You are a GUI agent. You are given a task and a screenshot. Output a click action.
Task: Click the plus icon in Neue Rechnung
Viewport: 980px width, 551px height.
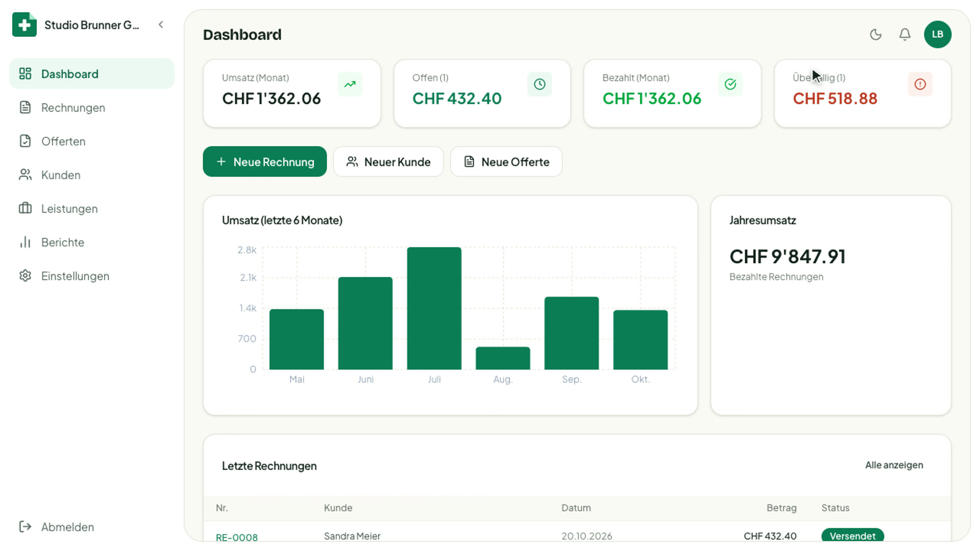pos(221,162)
